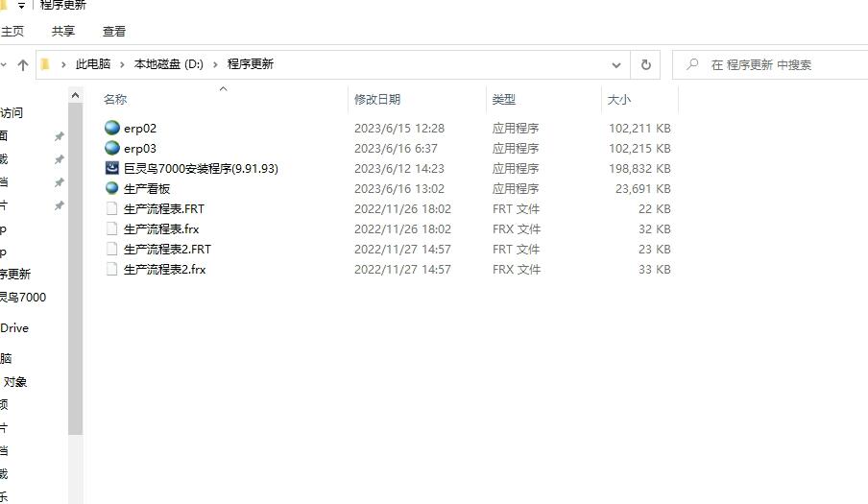Click the 生产流程表2.frx file icon

click(112, 269)
